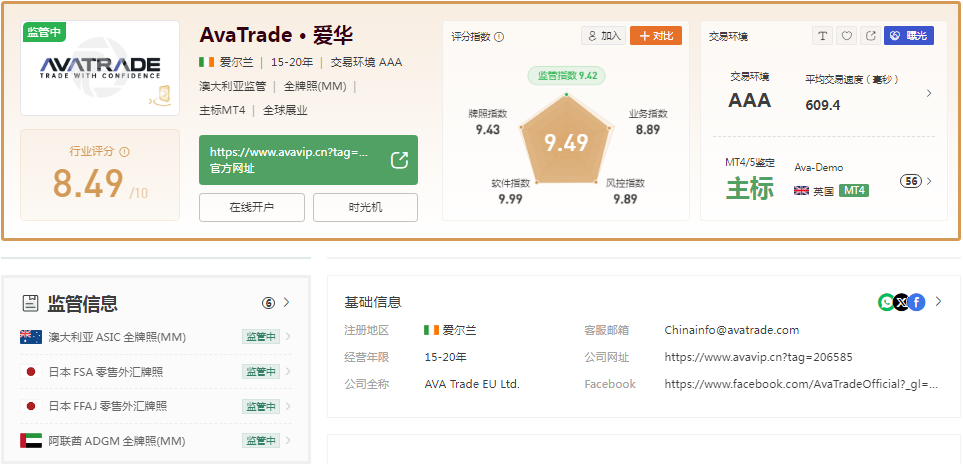This screenshot has width=963, height=464.
Task: Click 澳大利亚 ASIC 全牌照(MM) text
Action: coord(117,337)
